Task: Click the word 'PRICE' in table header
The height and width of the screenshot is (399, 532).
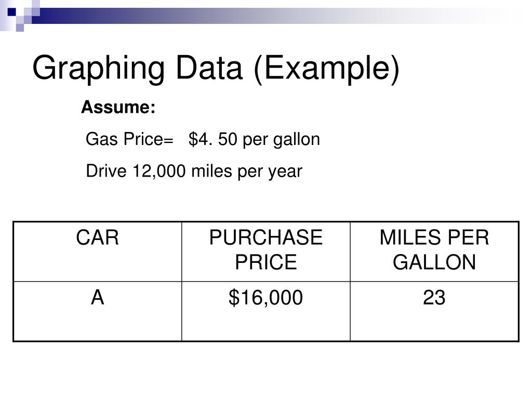Action: (266, 262)
